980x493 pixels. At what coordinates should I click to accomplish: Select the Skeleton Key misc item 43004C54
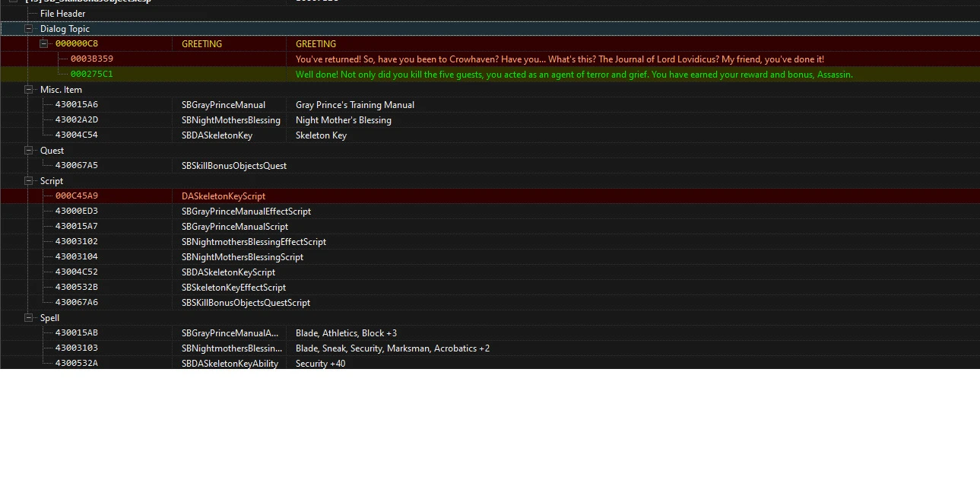pos(77,135)
